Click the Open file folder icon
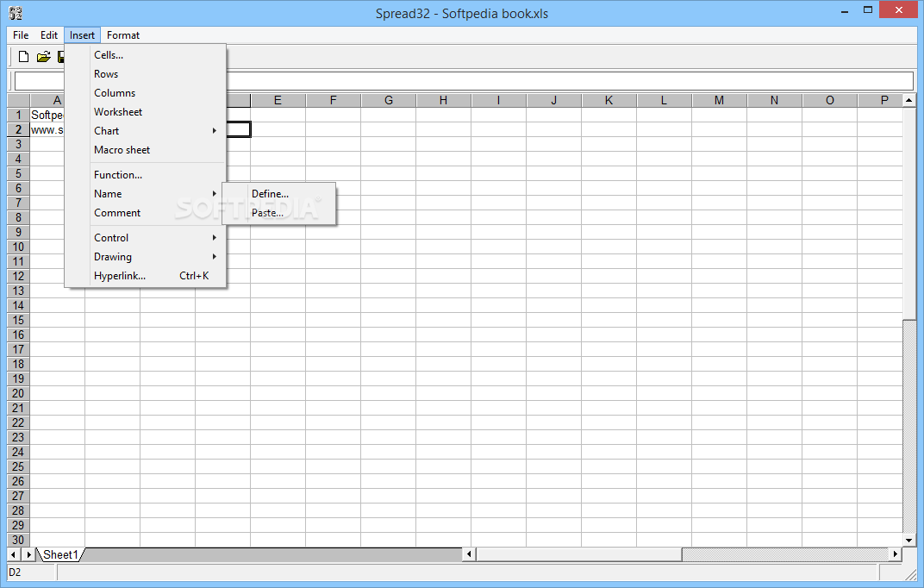Image resolution: width=924 pixels, height=588 pixels. (x=43, y=57)
